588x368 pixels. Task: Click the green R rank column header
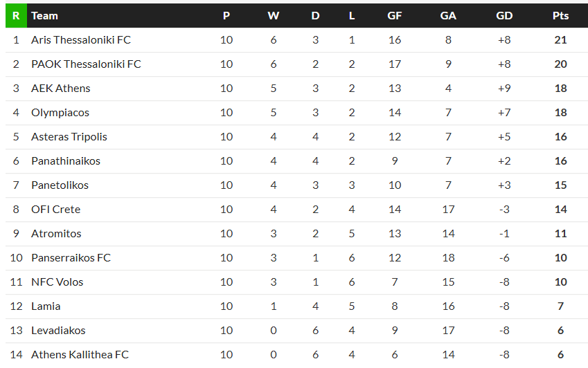point(15,15)
